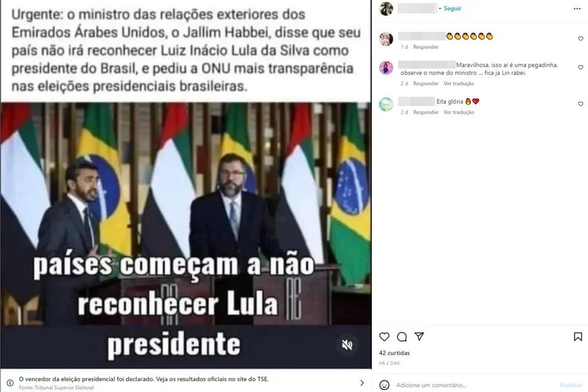Focus the 'Adicione um comentário' field
This screenshot has width=588, height=392.
(475, 385)
